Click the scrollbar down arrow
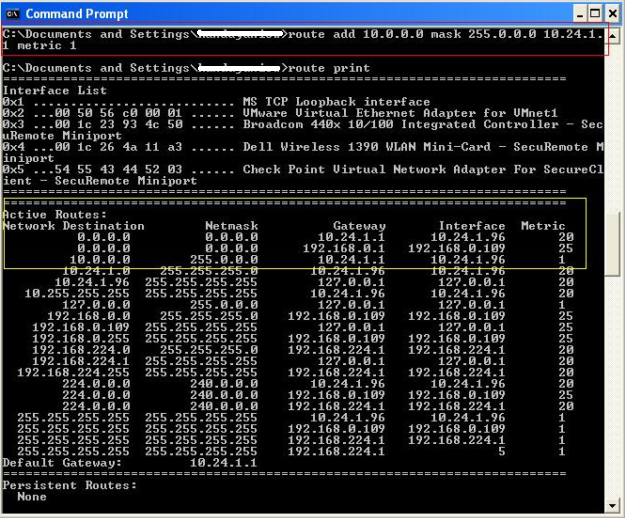625x518 pixels. 613,506
